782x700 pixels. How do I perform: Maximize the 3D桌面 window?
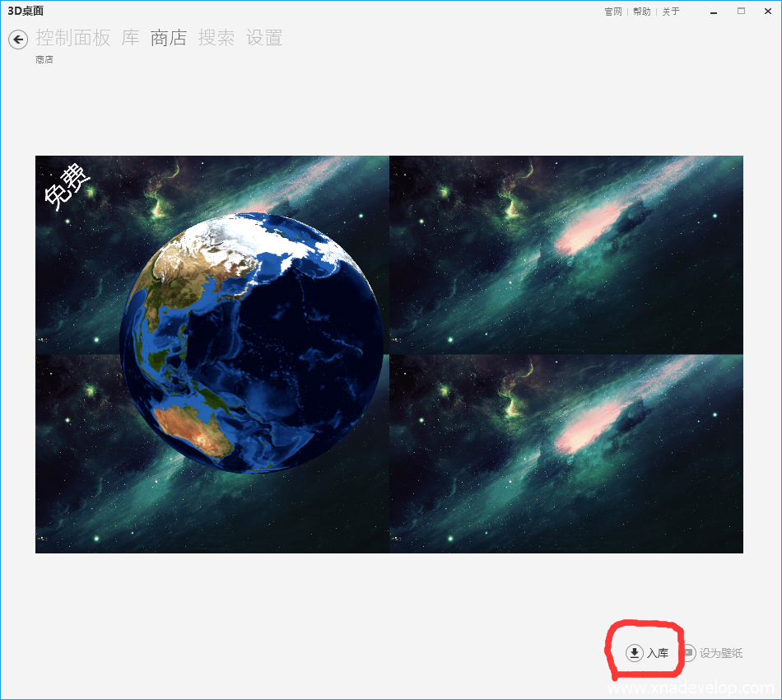[741, 12]
